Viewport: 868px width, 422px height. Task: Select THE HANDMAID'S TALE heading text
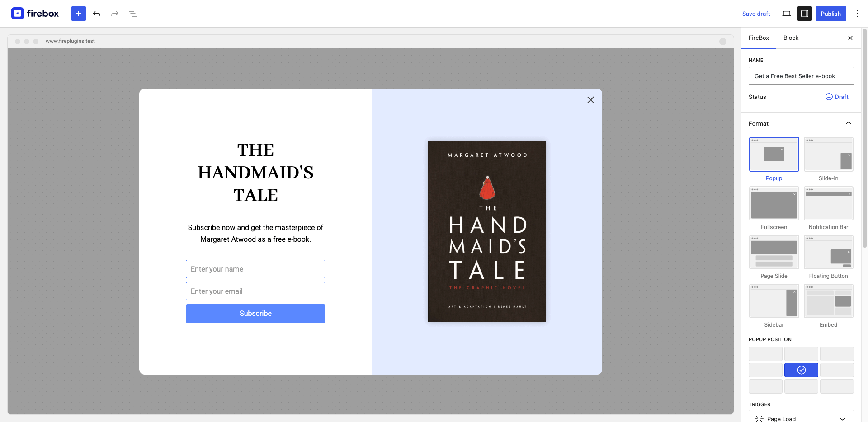tap(255, 173)
